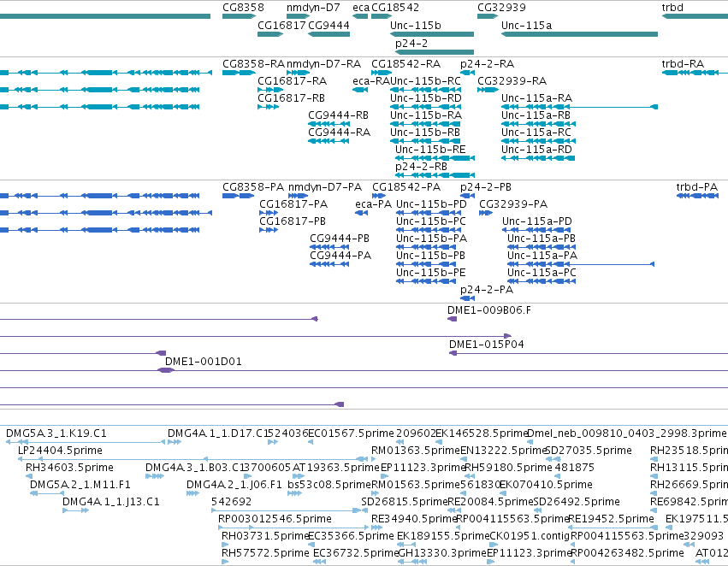Click the Unc-115b-PD protein label
The image size is (728, 566).
[431, 204]
